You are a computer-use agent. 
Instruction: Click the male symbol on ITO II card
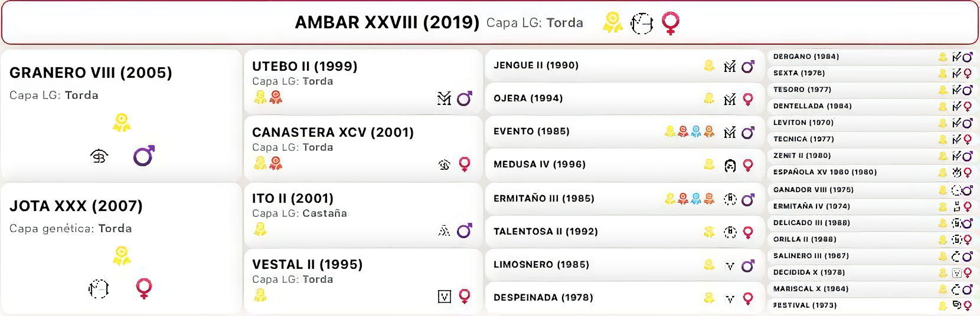pyautogui.click(x=465, y=231)
